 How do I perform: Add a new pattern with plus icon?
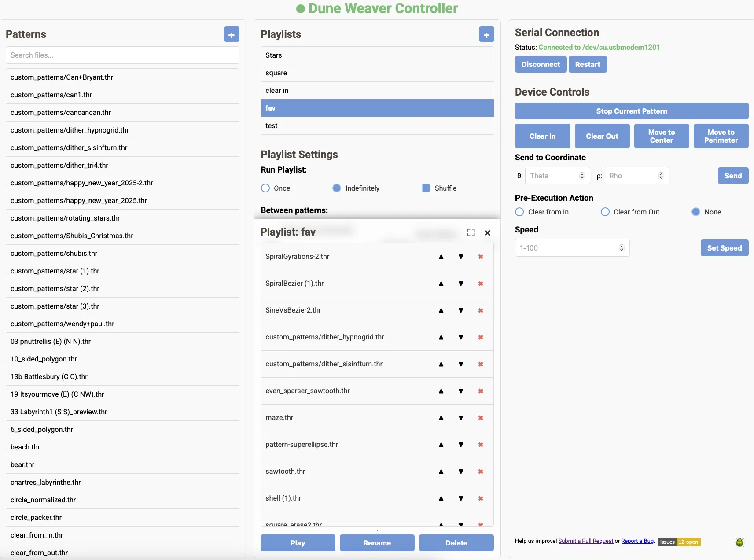232,34
